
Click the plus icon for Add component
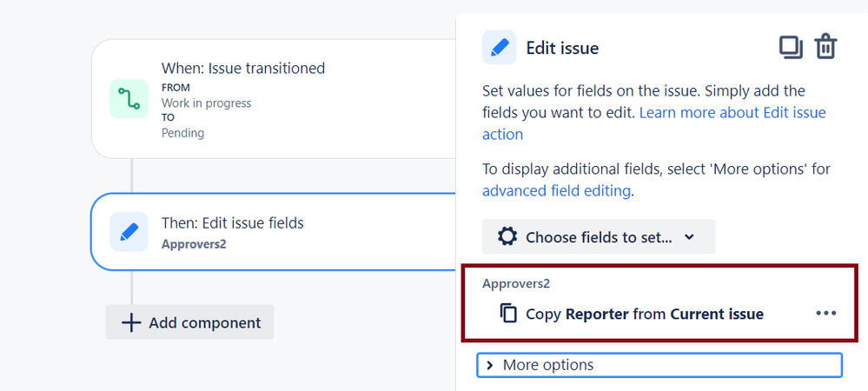tap(131, 322)
